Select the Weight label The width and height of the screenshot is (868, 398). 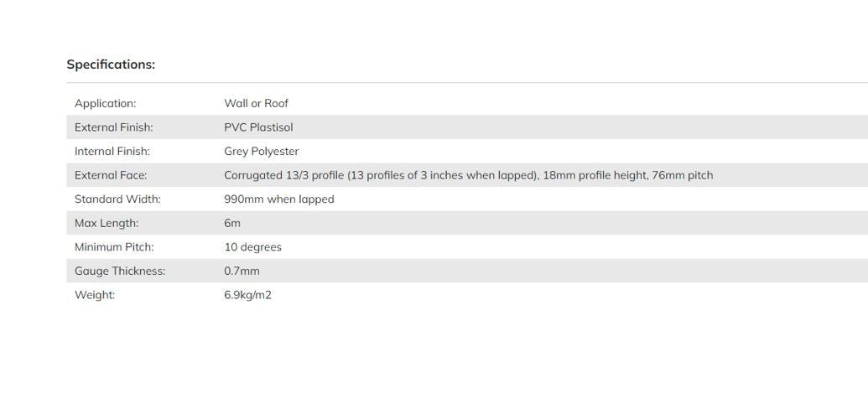click(x=95, y=295)
